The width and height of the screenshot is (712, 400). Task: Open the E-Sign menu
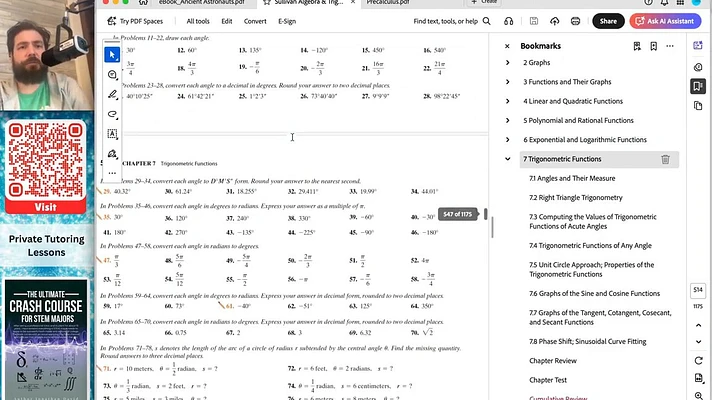tap(287, 21)
